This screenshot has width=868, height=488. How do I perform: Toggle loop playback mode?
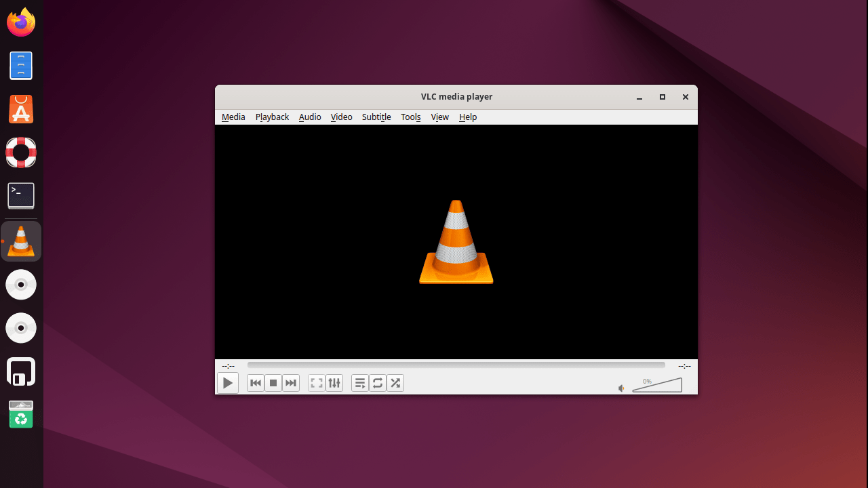(x=377, y=382)
